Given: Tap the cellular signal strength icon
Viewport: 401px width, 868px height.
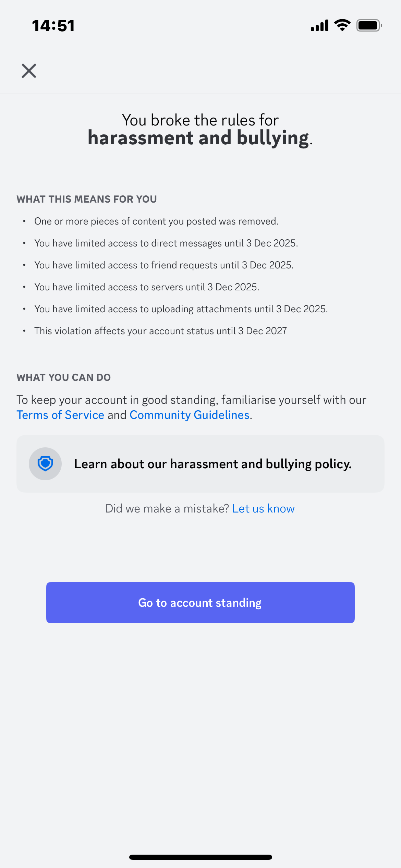Looking at the screenshot, I should (x=319, y=26).
